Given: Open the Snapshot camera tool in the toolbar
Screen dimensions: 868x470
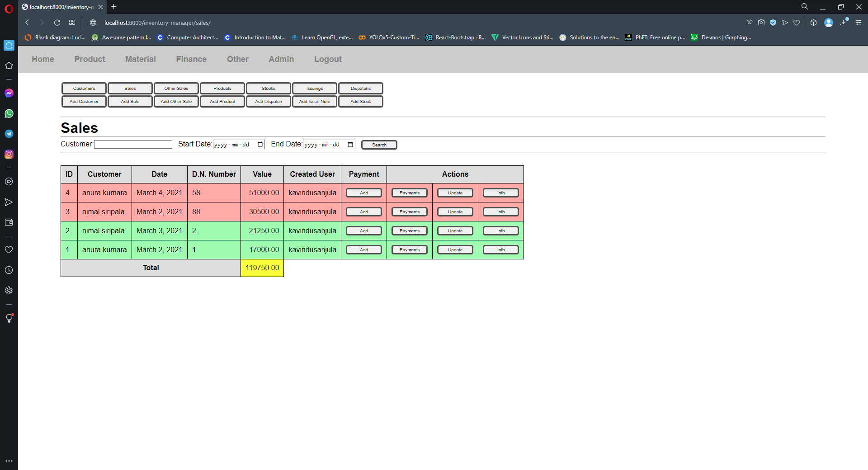Looking at the screenshot, I should coord(761,23).
